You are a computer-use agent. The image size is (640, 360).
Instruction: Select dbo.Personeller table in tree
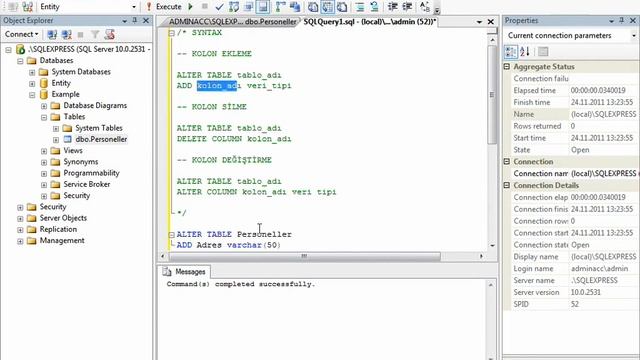point(101,139)
